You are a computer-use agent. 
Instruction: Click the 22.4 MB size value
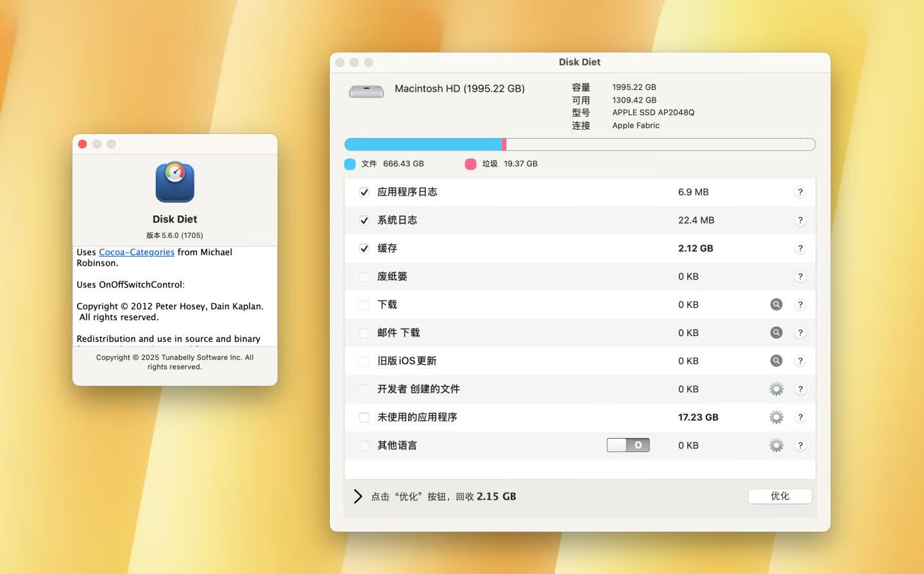[696, 221]
